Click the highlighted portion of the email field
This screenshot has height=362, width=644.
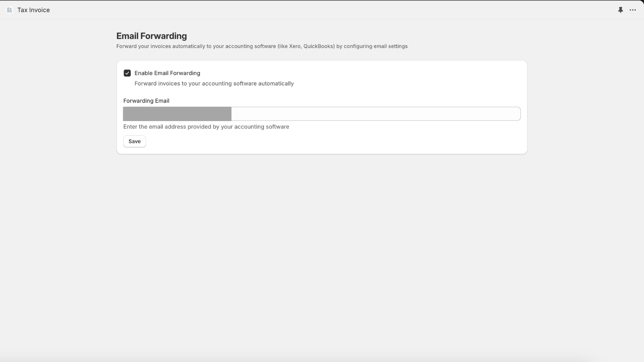point(177,114)
